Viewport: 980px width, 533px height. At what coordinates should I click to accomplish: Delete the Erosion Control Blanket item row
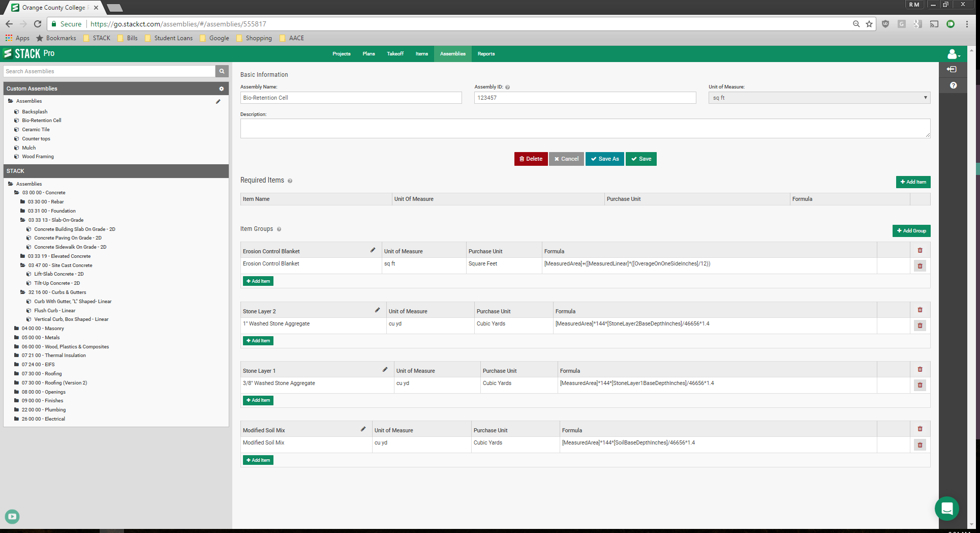920,265
